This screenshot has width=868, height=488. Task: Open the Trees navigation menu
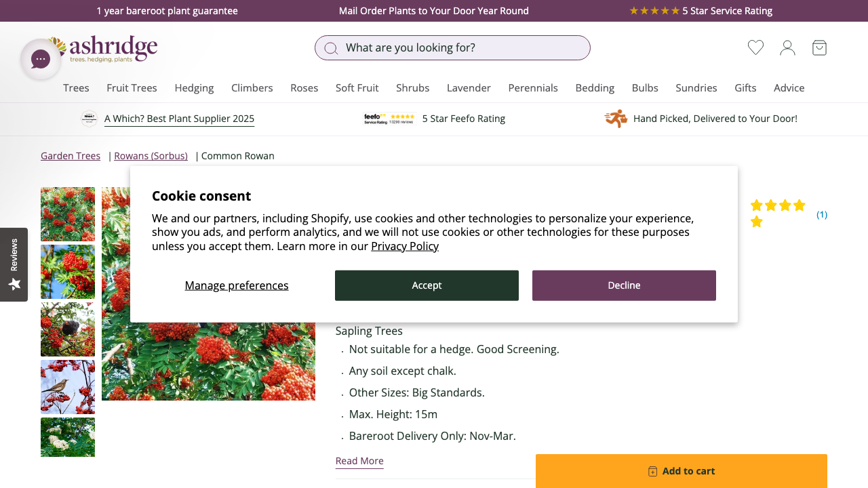coord(76,88)
